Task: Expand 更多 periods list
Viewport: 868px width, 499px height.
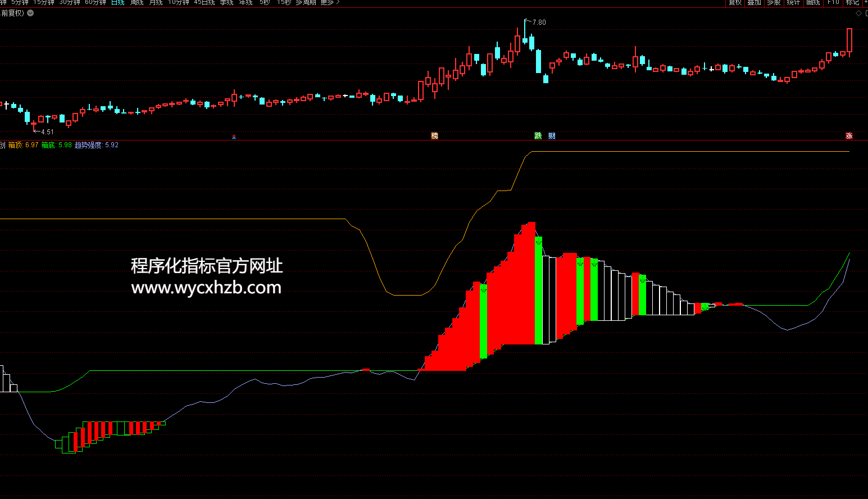Action: pyautogui.click(x=330, y=2)
